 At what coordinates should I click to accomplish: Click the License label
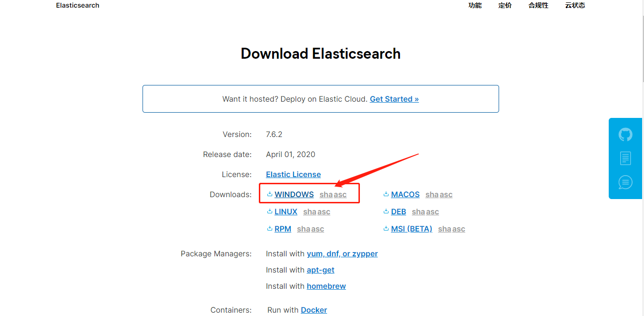[x=236, y=174]
